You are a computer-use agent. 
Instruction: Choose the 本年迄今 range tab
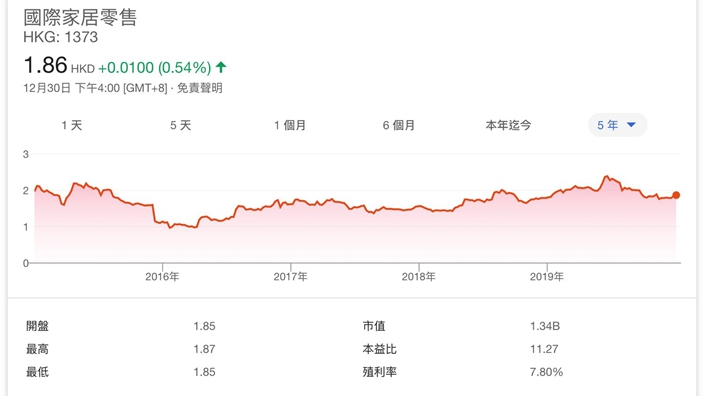(508, 125)
